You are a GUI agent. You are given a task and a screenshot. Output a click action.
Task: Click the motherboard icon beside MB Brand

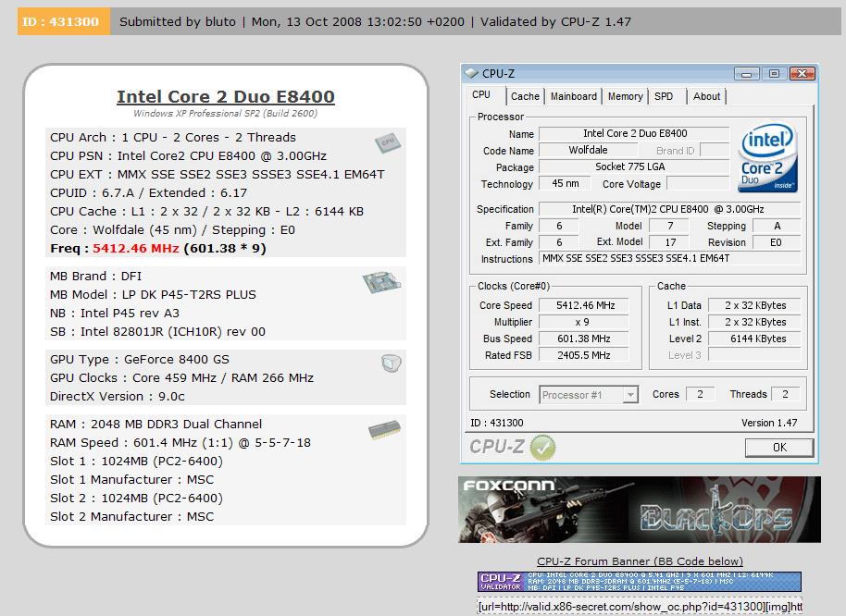click(381, 282)
